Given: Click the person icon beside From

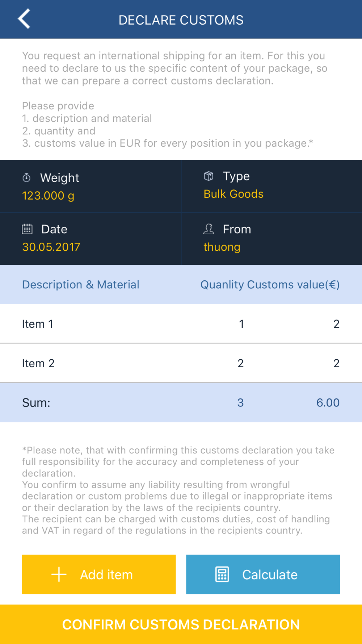Looking at the screenshot, I should 209,229.
